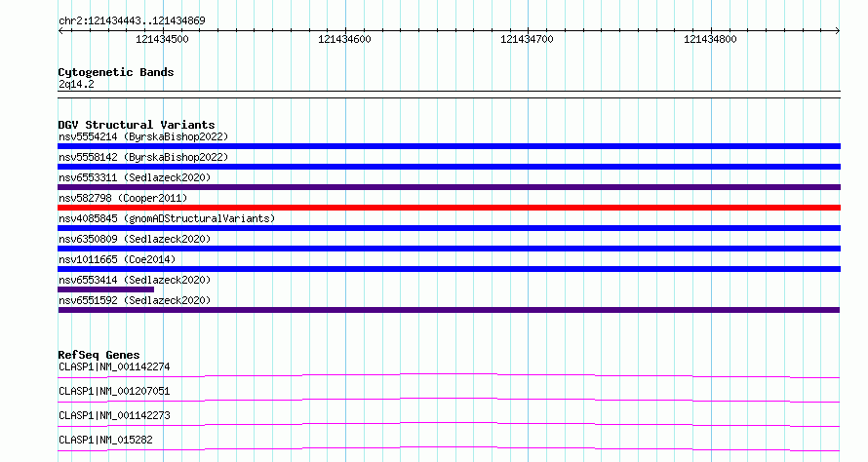This screenshot has width=868, height=462.
Task: Click the nsv6553311 (Sedlazeck2020) label
Action: pyautogui.click(x=135, y=177)
